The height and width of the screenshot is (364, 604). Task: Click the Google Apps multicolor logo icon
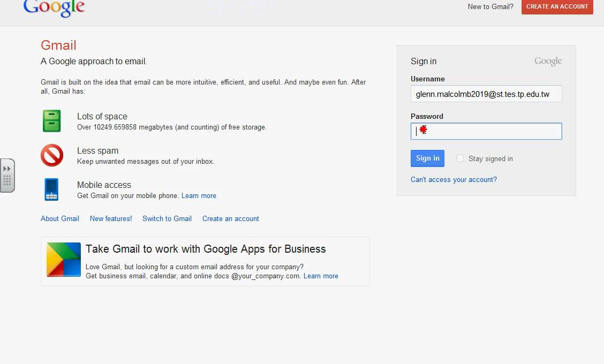pyautogui.click(x=64, y=260)
